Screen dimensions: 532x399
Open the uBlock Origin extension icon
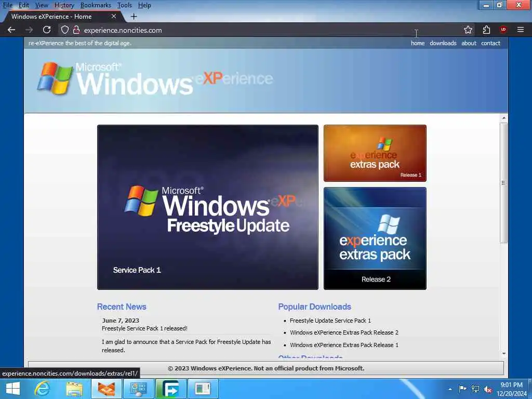tap(503, 30)
